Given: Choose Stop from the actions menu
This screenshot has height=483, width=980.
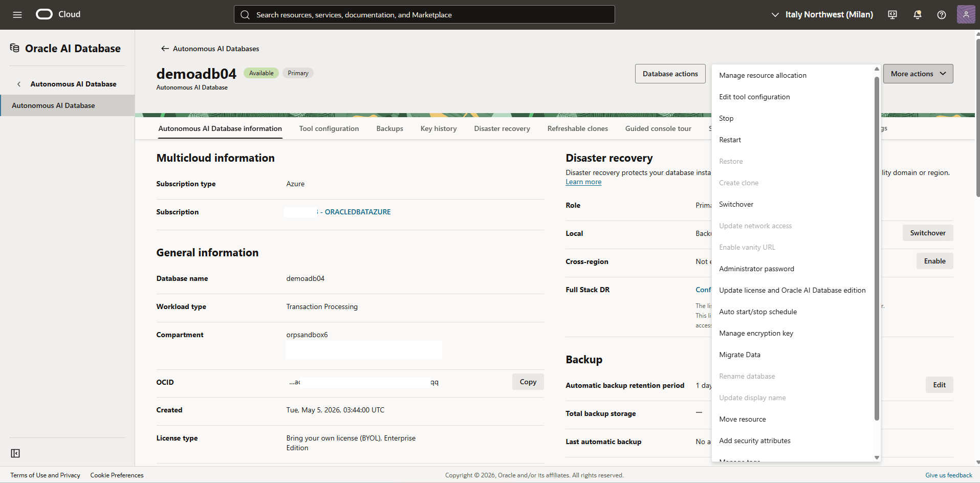Looking at the screenshot, I should tap(726, 118).
